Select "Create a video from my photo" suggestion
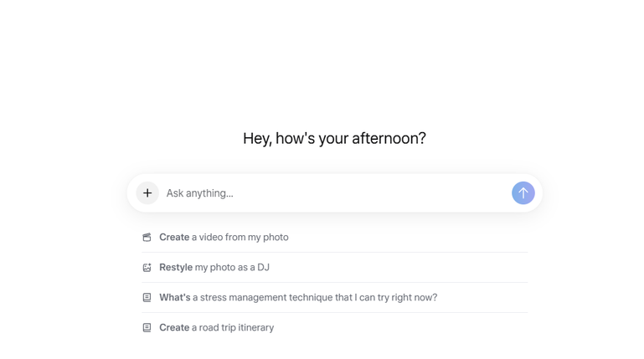 coord(224,238)
